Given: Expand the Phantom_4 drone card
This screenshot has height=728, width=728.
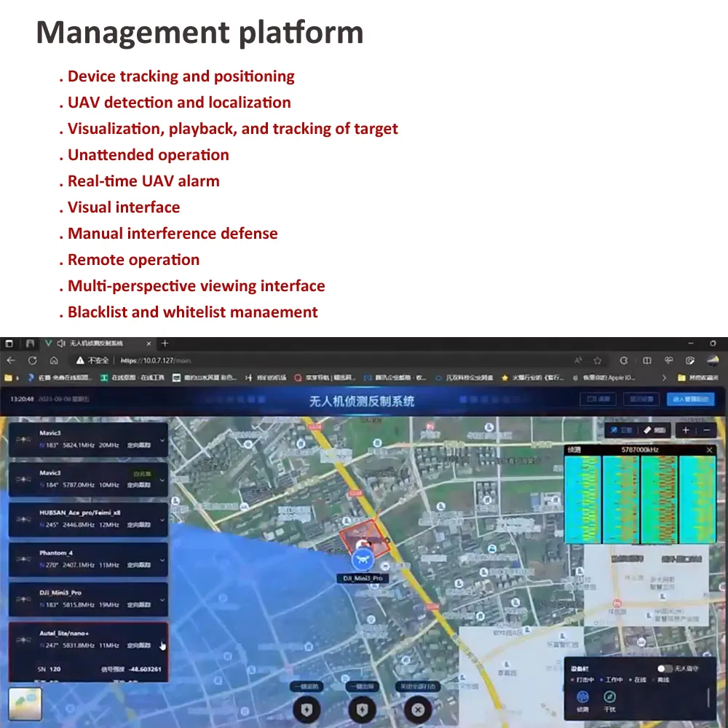Looking at the screenshot, I should pyautogui.click(x=162, y=561).
